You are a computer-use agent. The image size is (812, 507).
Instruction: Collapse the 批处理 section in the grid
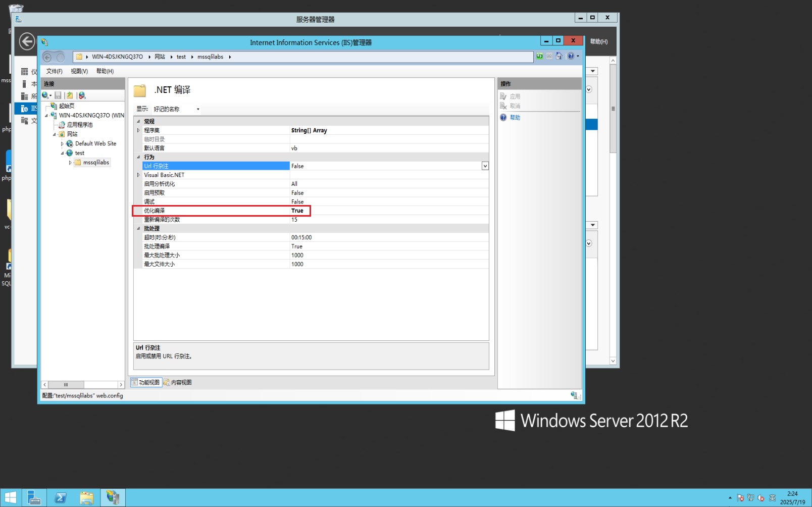point(138,228)
